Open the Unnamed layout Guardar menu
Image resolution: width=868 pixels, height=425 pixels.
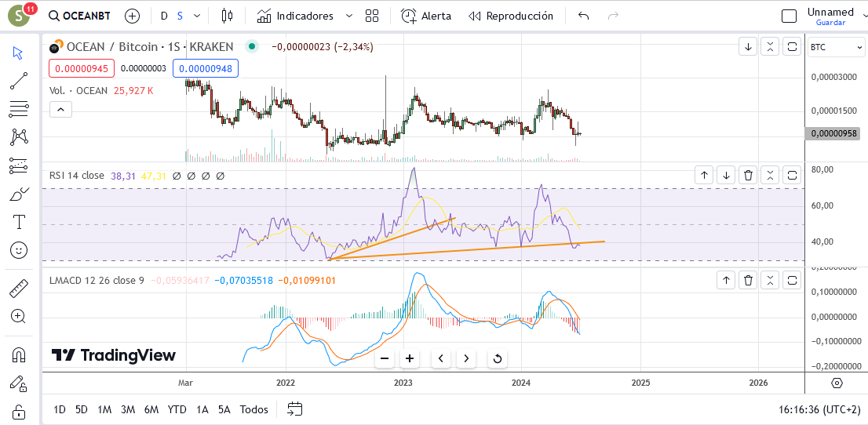pyautogui.click(x=830, y=16)
